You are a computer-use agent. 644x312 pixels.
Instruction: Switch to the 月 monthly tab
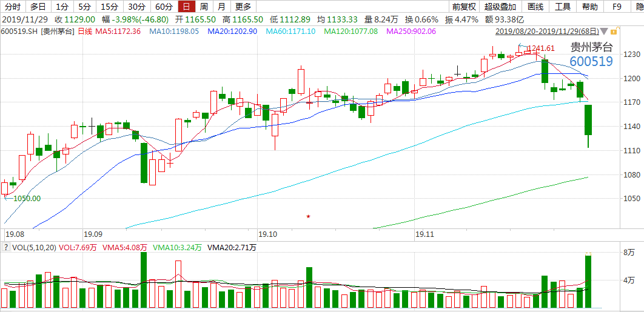pos(221,6)
